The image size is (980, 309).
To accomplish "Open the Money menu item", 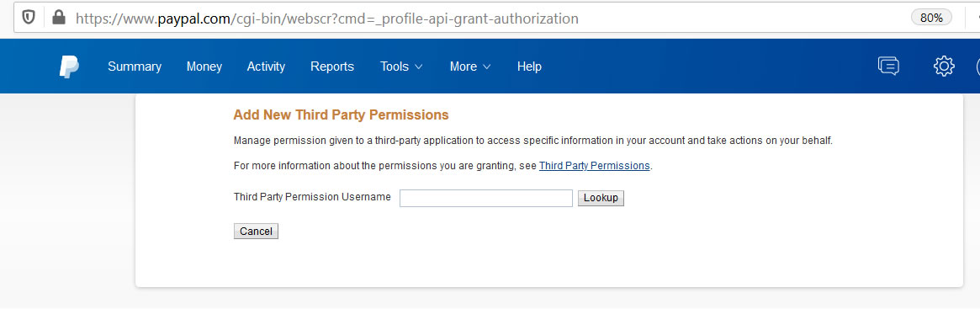I will click(x=204, y=67).
